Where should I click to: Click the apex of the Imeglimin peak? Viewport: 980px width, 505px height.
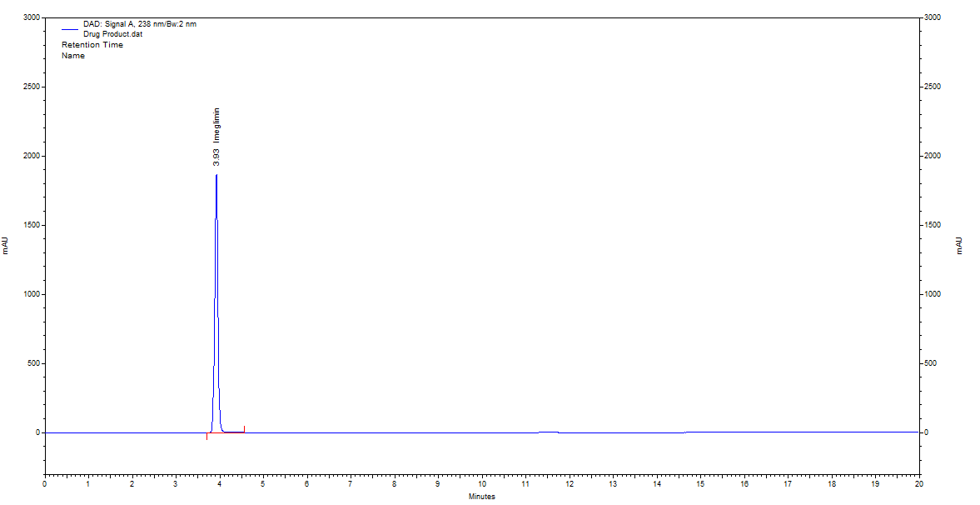216,176
